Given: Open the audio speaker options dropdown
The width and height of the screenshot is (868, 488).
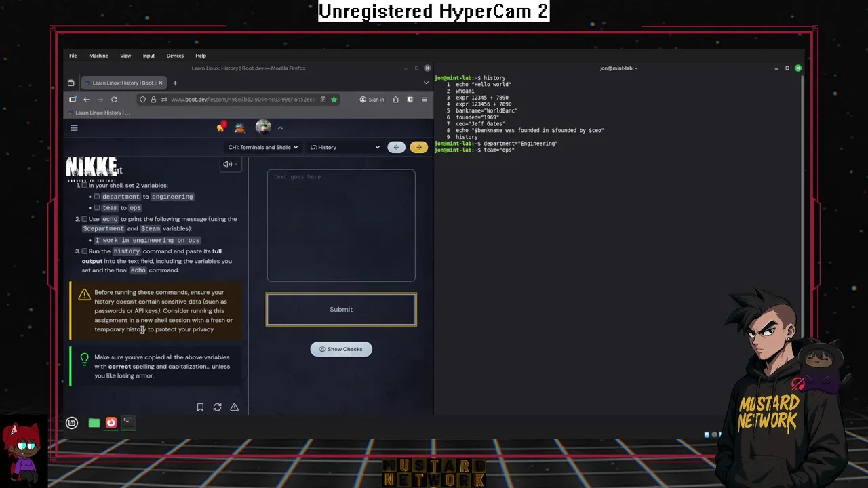Looking at the screenshot, I should pos(231,164).
